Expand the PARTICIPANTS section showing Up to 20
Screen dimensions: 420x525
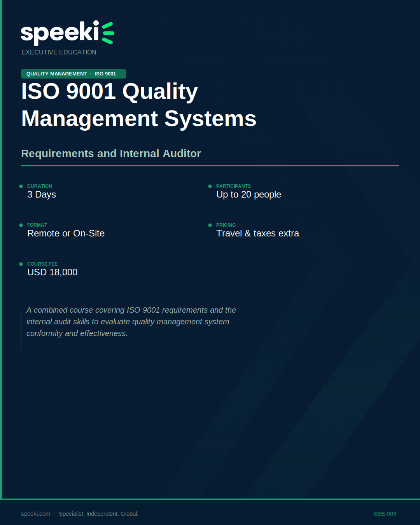pos(248,194)
